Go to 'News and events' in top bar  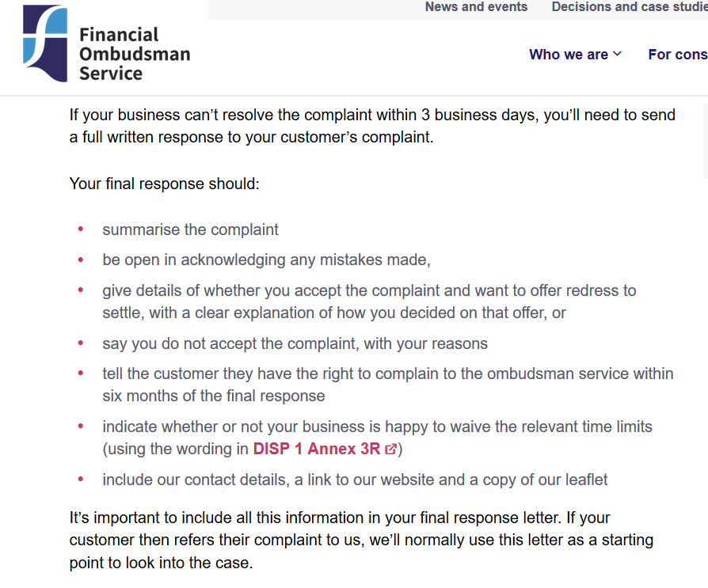click(476, 7)
